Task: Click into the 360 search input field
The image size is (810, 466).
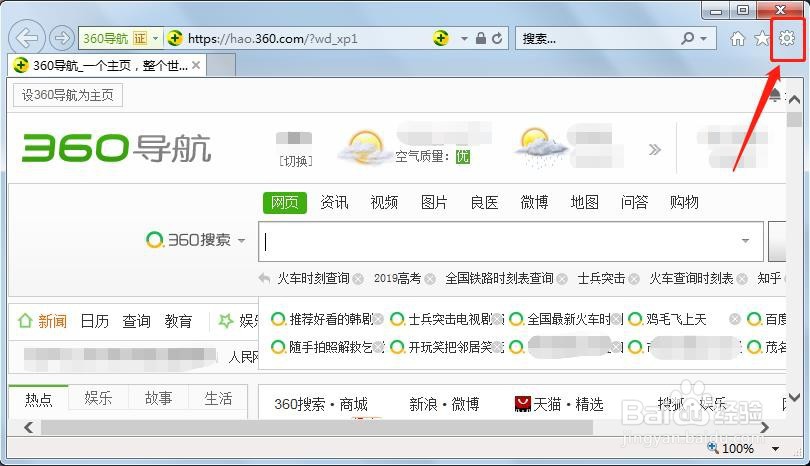Action: click(510, 242)
